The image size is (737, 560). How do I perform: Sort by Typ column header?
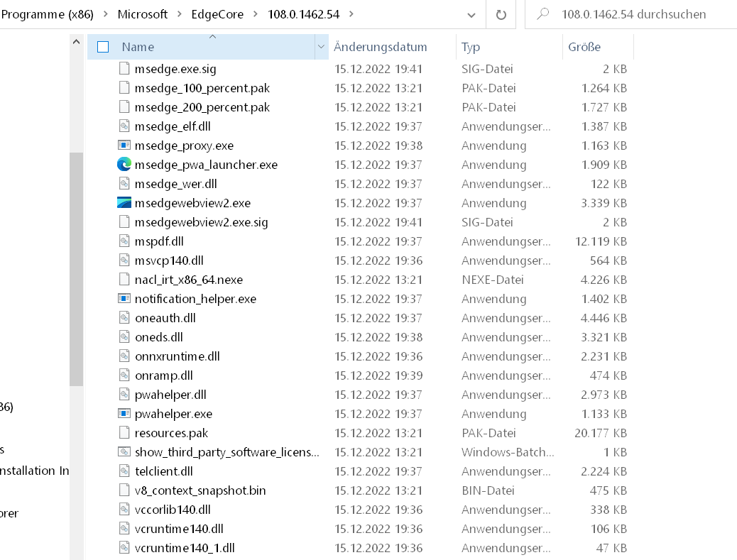[x=471, y=47]
